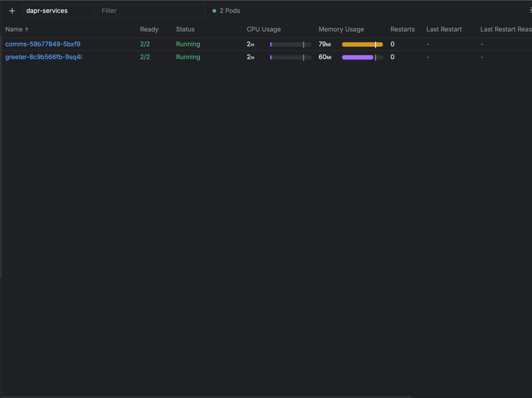532x398 pixels.
Task: Click the green status dot beside 2 Pods
Action: 214,10
